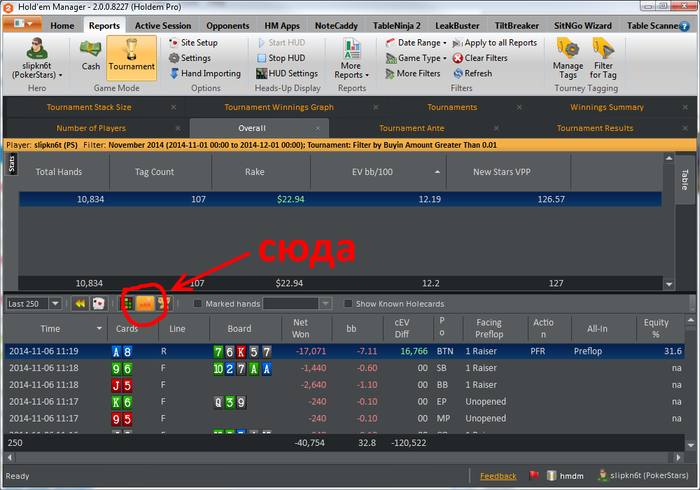Open LeakBuster tab
The width and height of the screenshot is (700, 490).
457,26
